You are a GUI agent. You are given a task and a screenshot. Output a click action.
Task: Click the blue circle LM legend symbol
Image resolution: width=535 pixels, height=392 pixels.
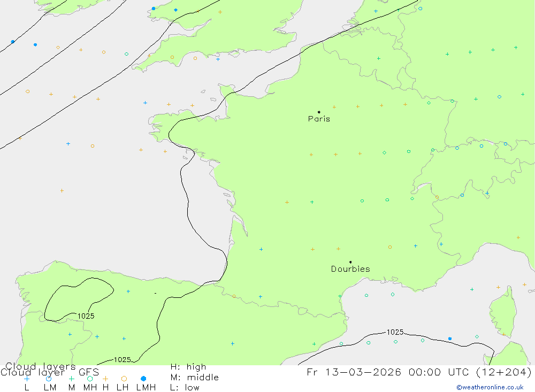click(49, 379)
